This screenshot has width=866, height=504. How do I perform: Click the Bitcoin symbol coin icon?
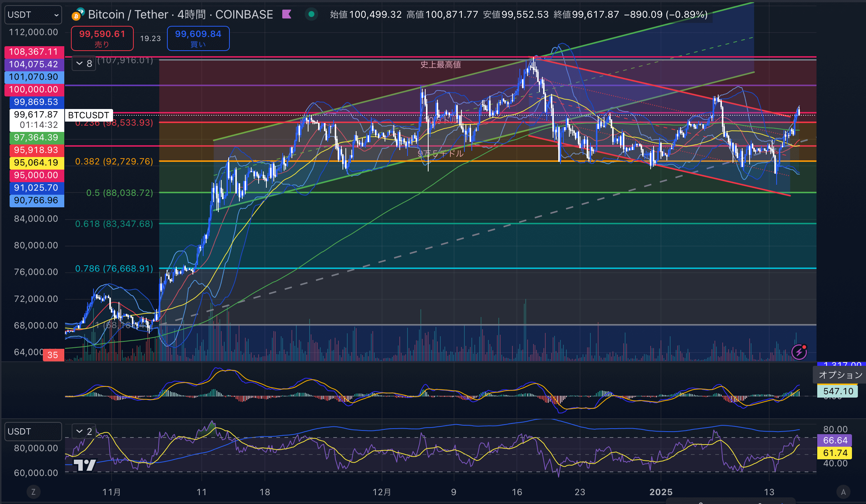[x=78, y=14]
